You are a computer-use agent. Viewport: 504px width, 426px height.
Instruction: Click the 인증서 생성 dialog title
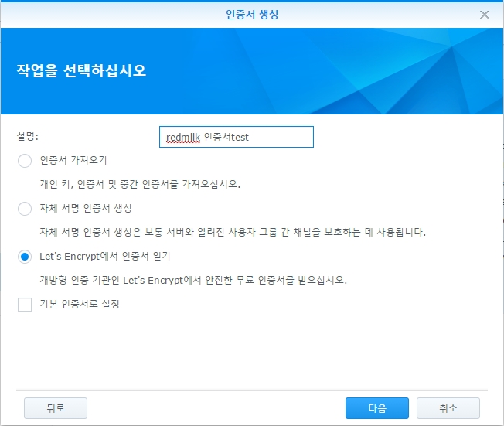[x=252, y=15]
